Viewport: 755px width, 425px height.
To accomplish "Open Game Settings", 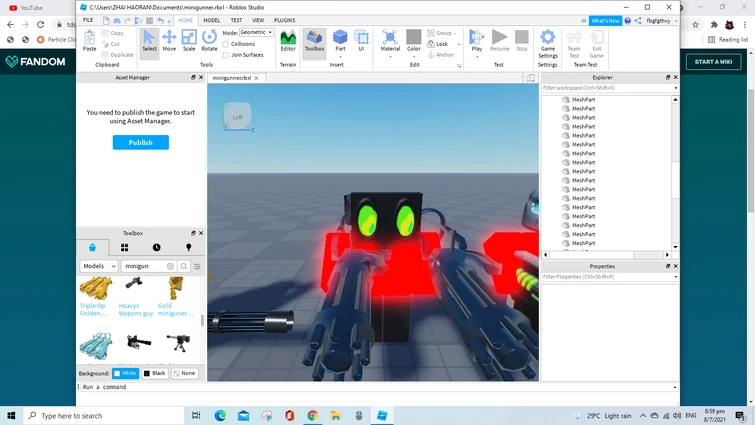I will click(547, 44).
